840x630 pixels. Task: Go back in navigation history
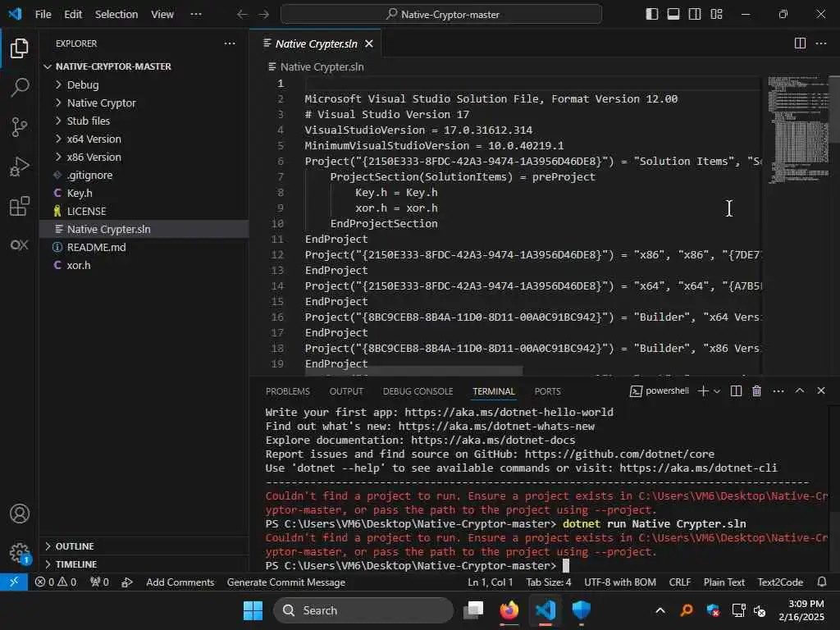[242, 15]
